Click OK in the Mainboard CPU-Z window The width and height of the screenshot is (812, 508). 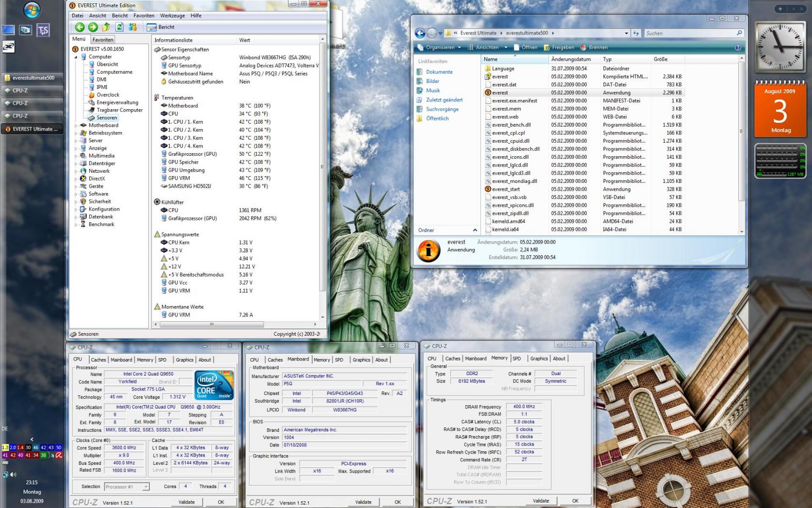[398, 502]
